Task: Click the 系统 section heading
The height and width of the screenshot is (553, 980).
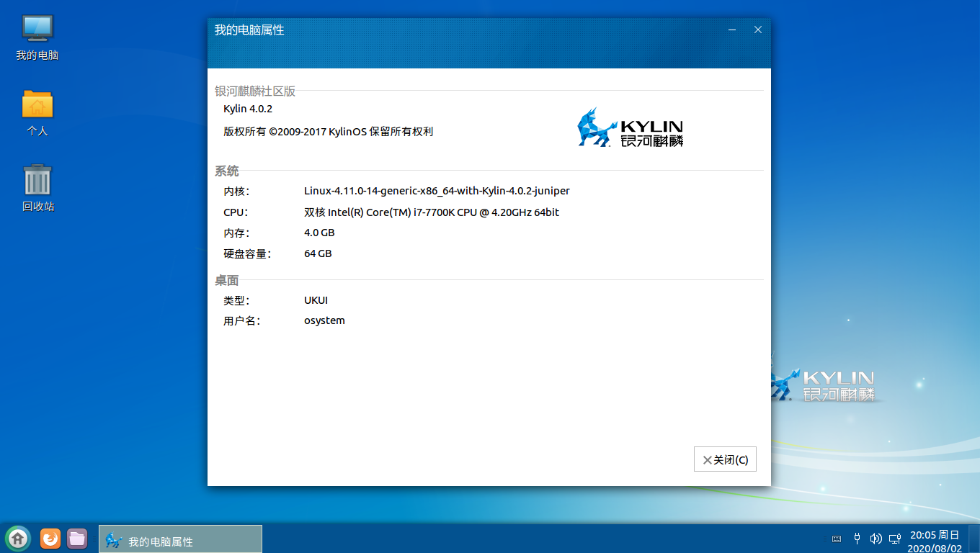Action: [227, 171]
